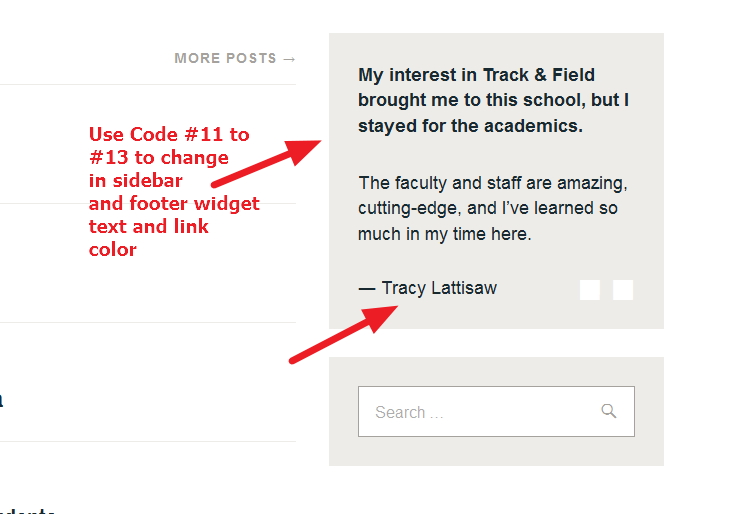Click the red "#13 to change" line
This screenshot has width=747, height=514.
click(158, 157)
